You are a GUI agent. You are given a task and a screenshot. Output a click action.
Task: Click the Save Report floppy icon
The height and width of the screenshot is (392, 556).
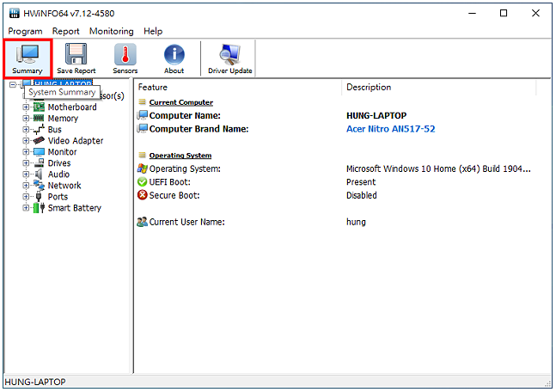tap(76, 54)
